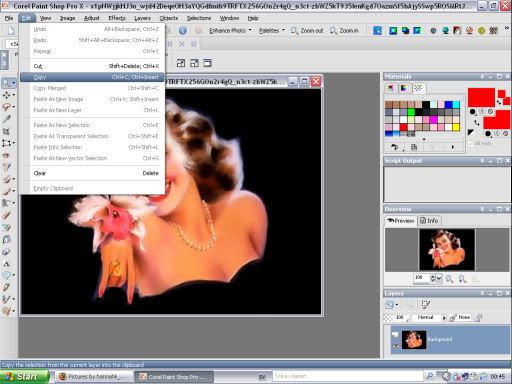Screen dimensions: 512x384
Task: Click the New Layer icon in Layers
Action: pos(389,305)
